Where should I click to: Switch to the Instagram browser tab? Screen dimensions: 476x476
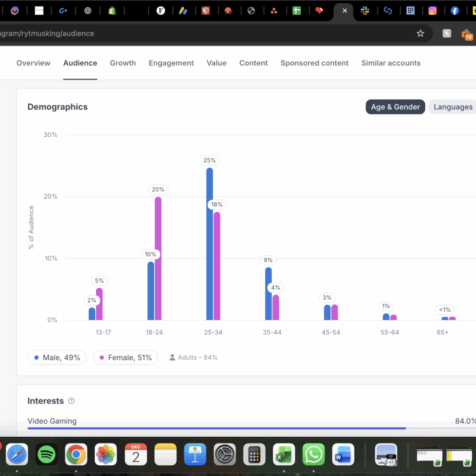point(432,11)
